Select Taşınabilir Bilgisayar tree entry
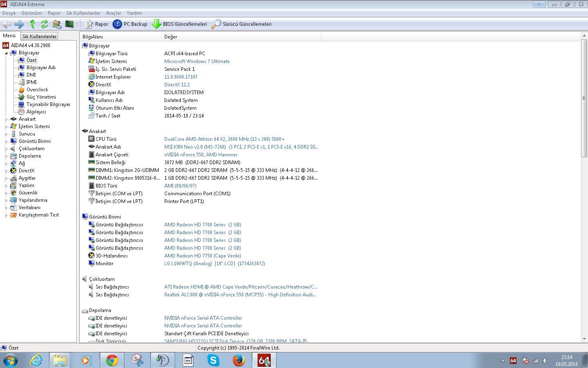The image size is (588, 368). tap(48, 104)
